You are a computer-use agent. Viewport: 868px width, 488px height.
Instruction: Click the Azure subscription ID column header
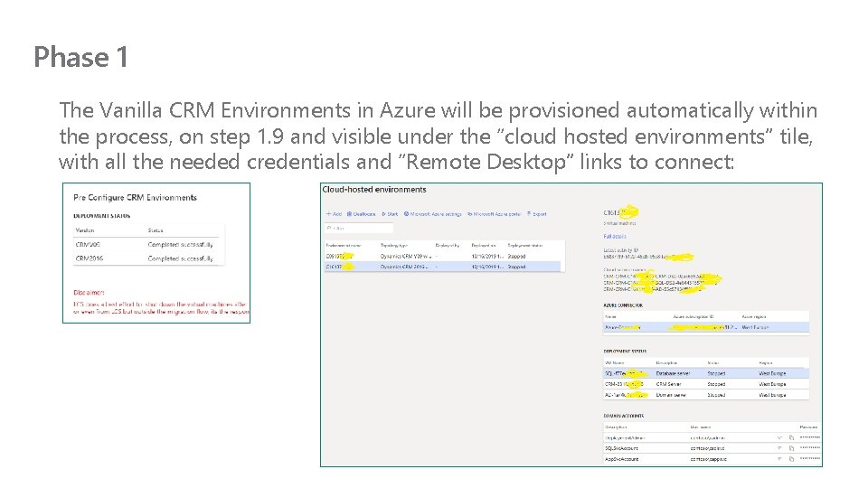pos(693,316)
